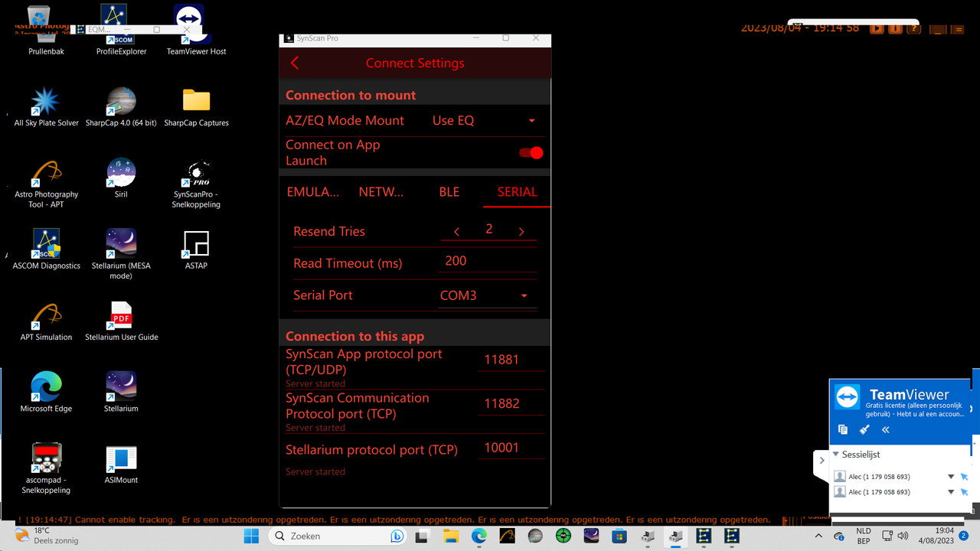This screenshot has height=551, width=980.
Task: Go back with the Connect Settings arrow
Action: [x=295, y=64]
